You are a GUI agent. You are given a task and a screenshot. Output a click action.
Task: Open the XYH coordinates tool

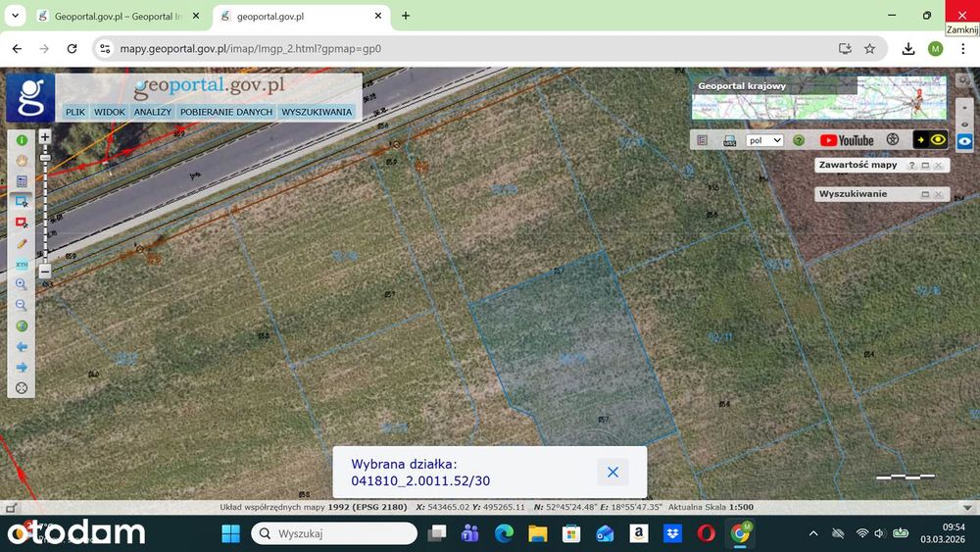point(22,264)
